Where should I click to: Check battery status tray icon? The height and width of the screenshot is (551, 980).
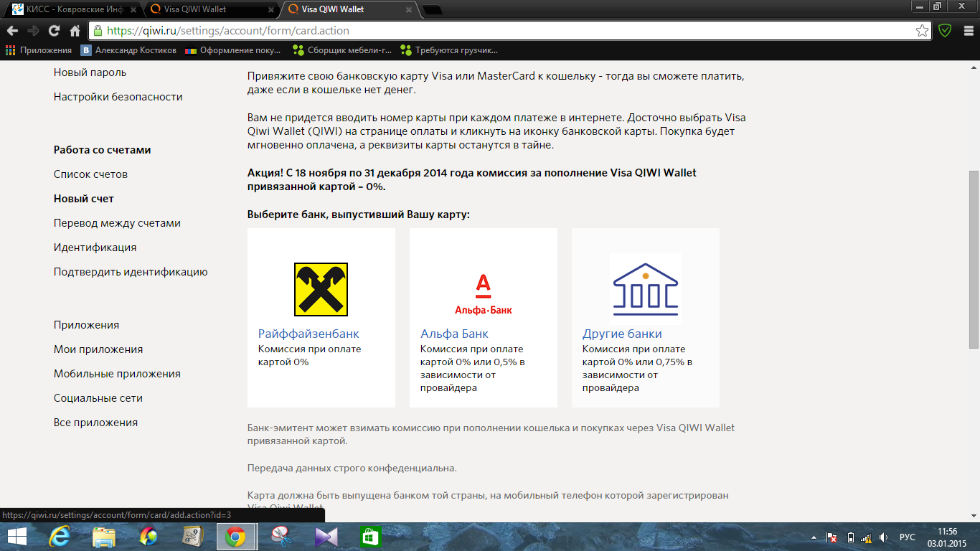click(x=850, y=537)
